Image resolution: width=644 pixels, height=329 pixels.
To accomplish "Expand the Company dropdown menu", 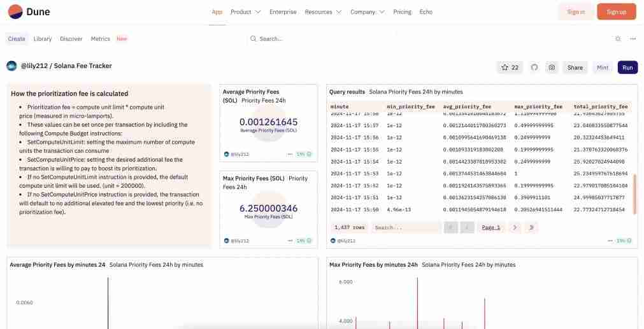I will click(x=368, y=12).
